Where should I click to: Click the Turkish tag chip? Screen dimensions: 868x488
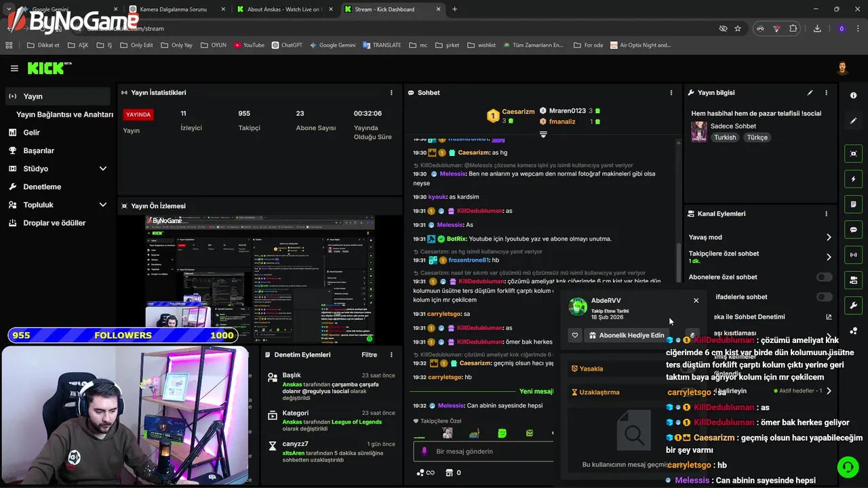(725, 138)
